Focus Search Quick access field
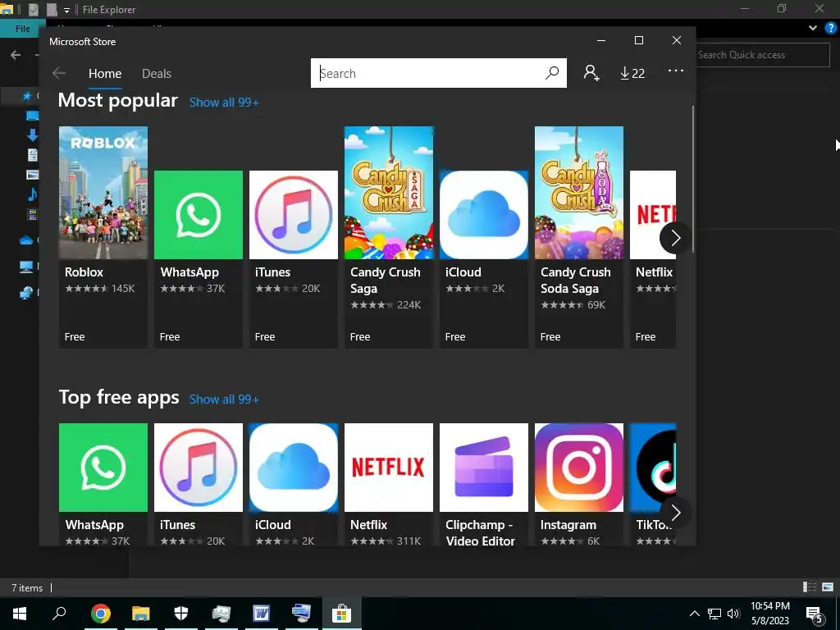Screen dimensions: 840x630 point(762,55)
